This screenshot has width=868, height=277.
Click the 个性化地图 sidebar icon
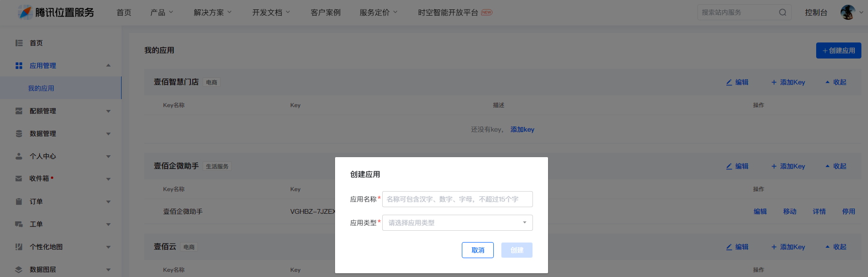click(19, 247)
